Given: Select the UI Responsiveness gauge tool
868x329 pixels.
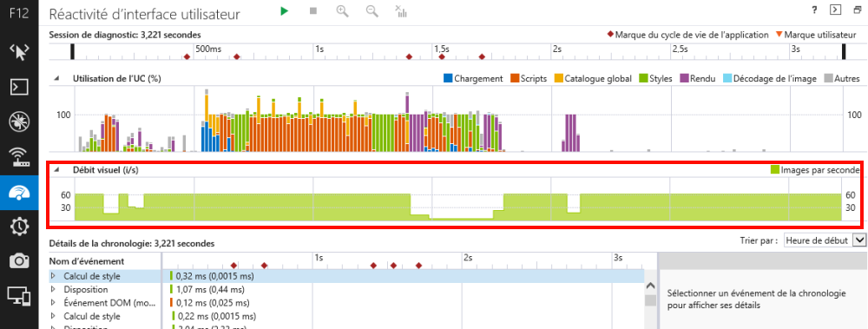Looking at the screenshot, I should click(19, 192).
